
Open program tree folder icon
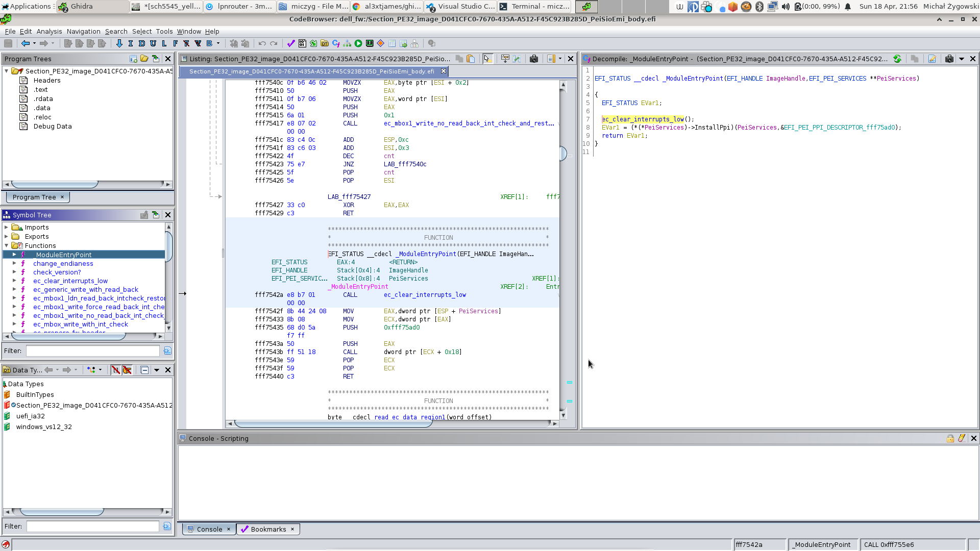(144, 59)
